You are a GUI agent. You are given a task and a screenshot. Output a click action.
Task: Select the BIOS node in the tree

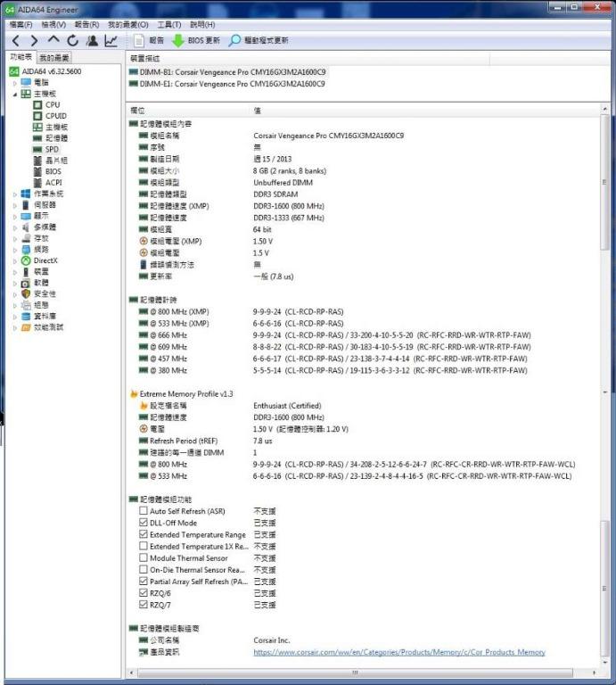tap(53, 171)
